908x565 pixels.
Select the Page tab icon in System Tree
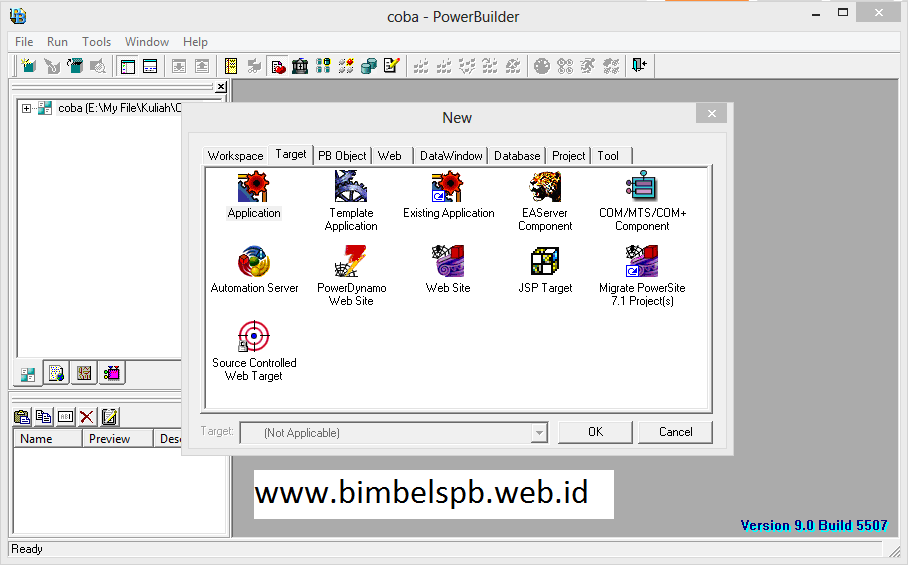tap(56, 373)
